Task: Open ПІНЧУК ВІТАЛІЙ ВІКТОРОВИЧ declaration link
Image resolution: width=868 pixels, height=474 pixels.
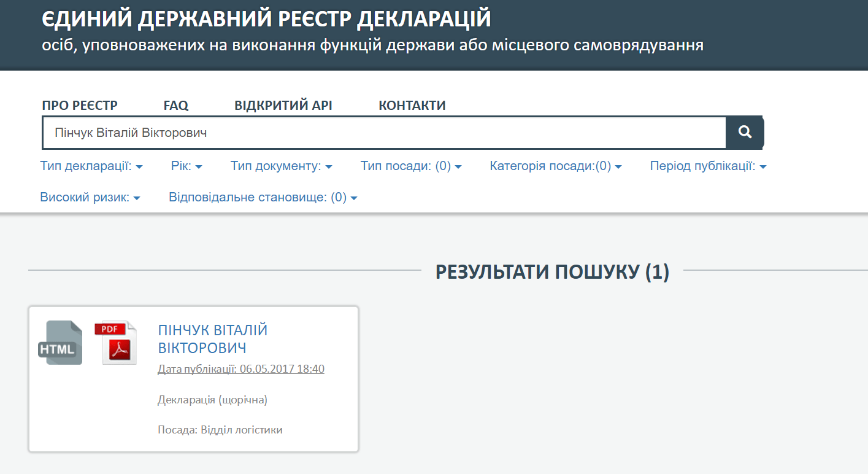Action: click(x=213, y=339)
